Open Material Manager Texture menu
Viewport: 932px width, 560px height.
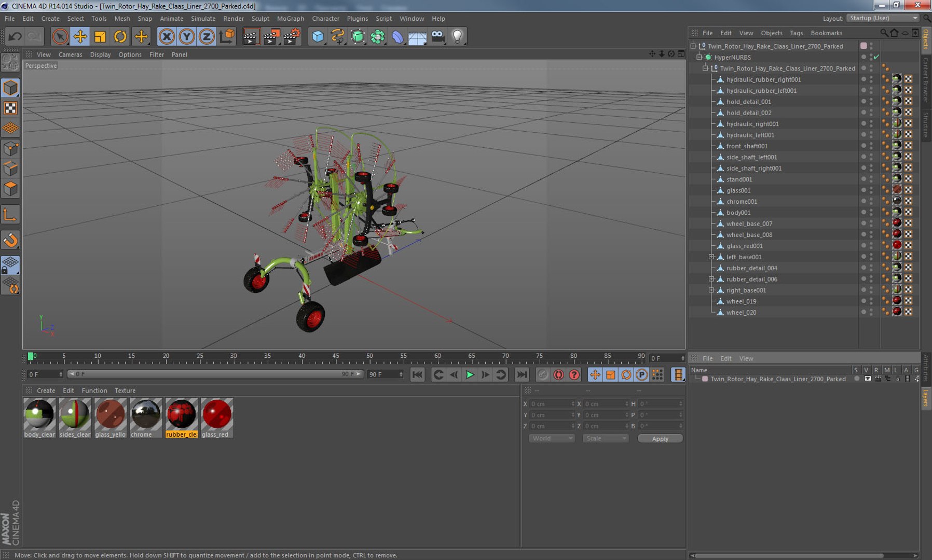click(125, 390)
